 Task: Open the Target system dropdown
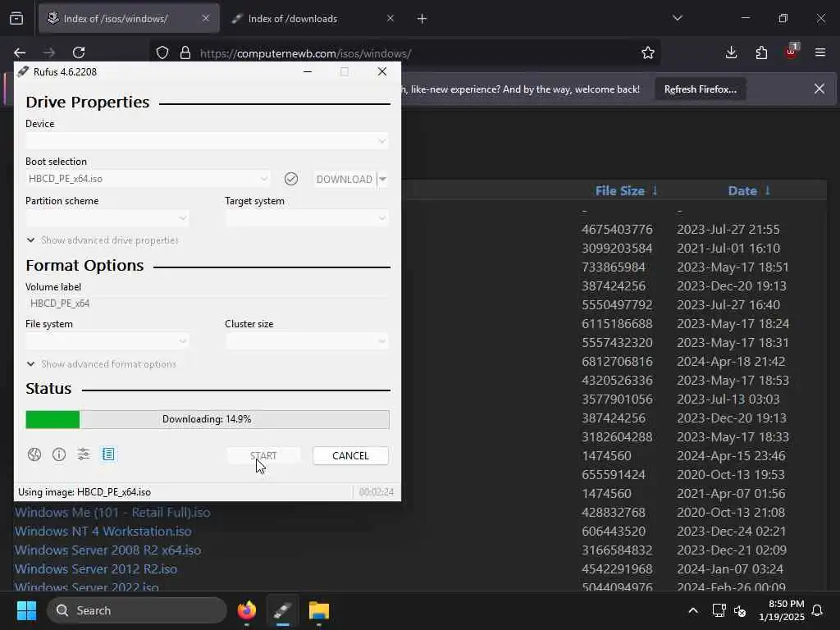coord(307,218)
